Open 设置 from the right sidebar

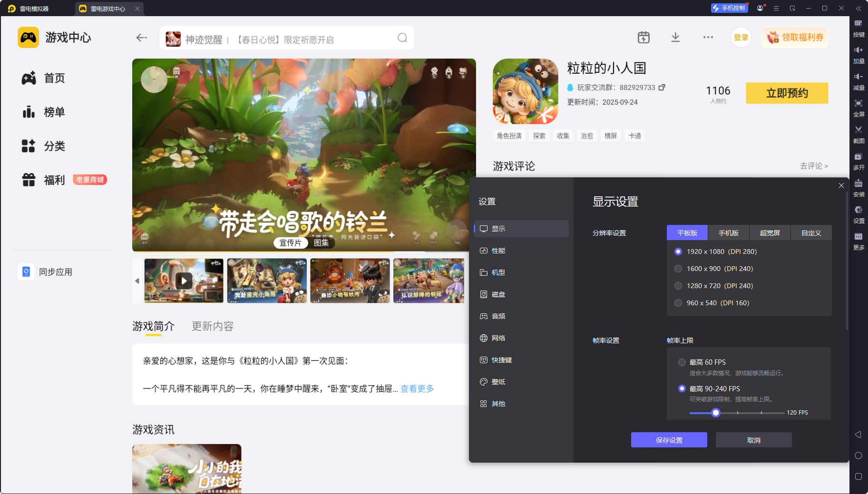(x=858, y=214)
